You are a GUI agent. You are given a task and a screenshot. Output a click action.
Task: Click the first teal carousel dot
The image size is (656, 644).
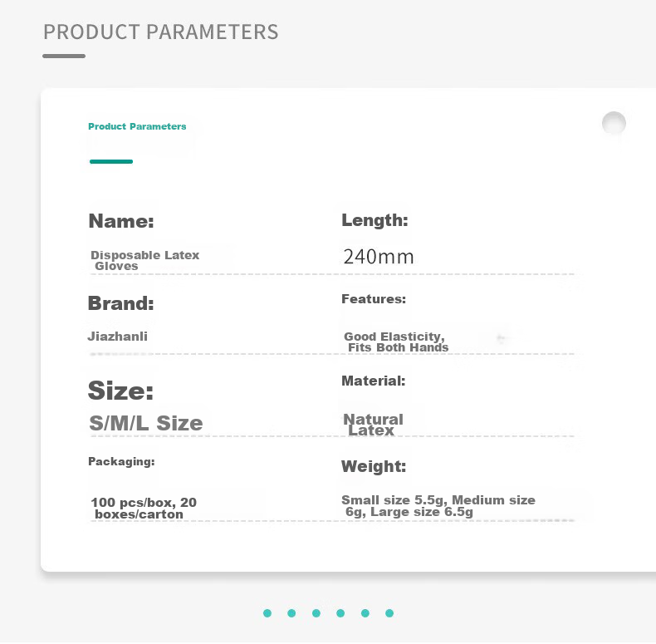(x=267, y=613)
